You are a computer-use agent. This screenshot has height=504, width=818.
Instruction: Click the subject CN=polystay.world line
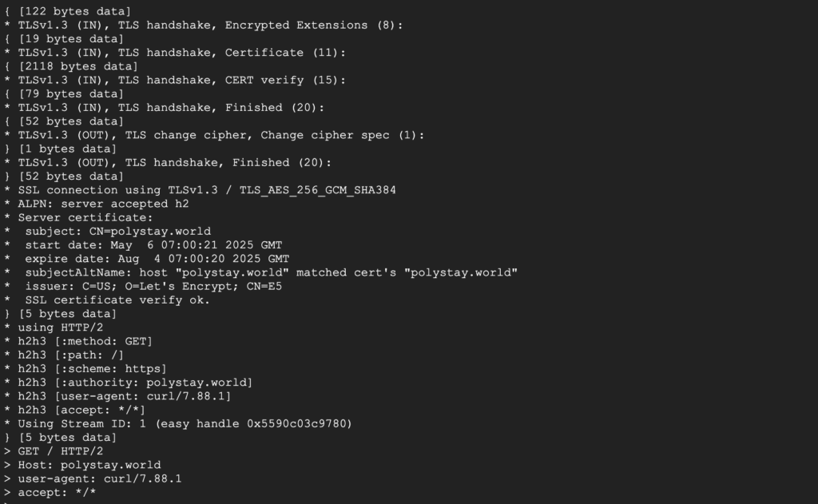click(x=107, y=232)
